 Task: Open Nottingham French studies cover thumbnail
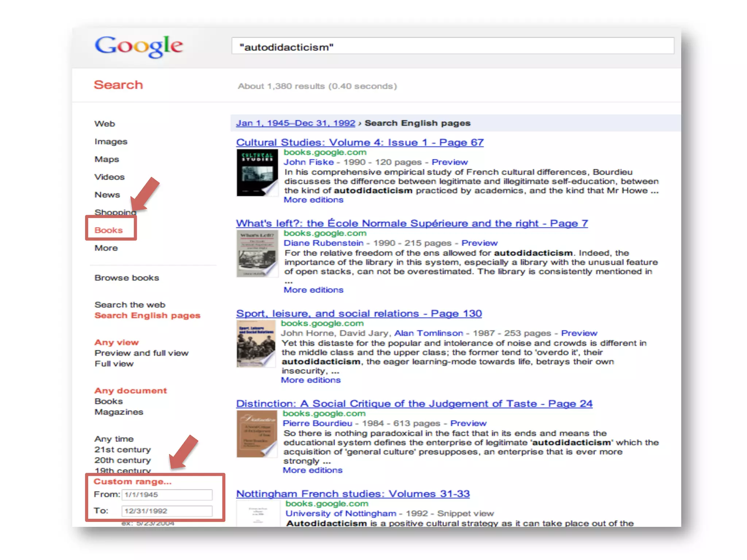[258, 513]
